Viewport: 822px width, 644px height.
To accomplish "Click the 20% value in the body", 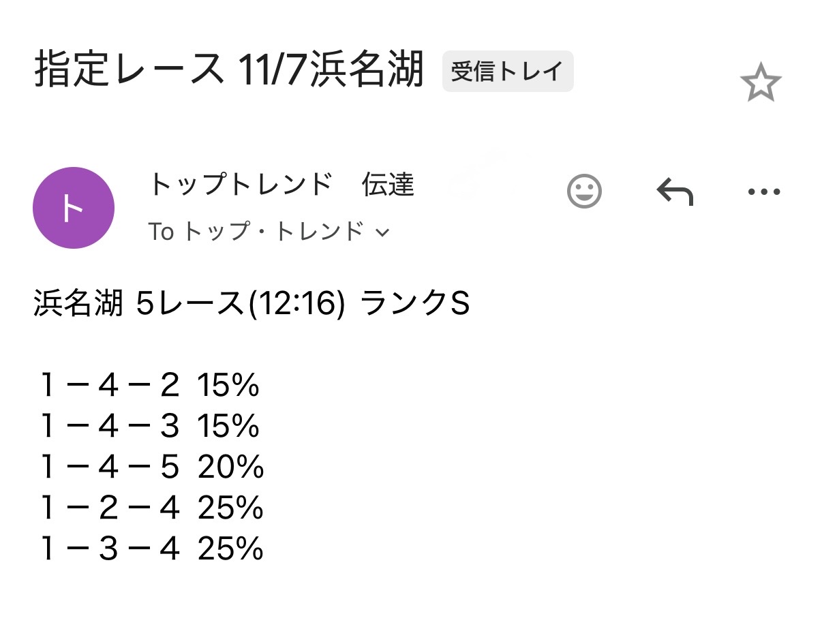I will point(230,468).
